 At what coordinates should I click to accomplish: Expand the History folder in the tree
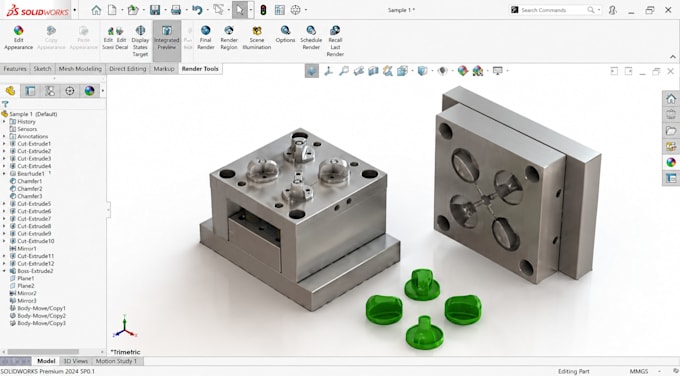(4, 122)
